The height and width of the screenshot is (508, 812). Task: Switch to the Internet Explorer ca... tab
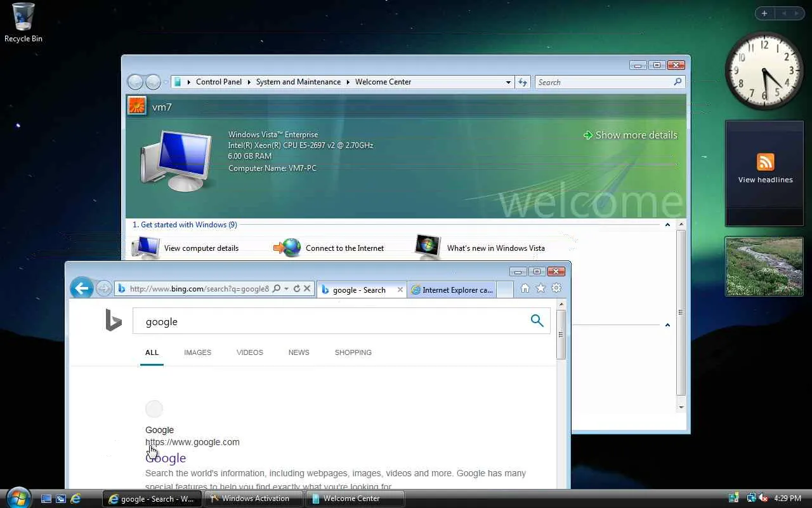pyautogui.click(x=452, y=290)
